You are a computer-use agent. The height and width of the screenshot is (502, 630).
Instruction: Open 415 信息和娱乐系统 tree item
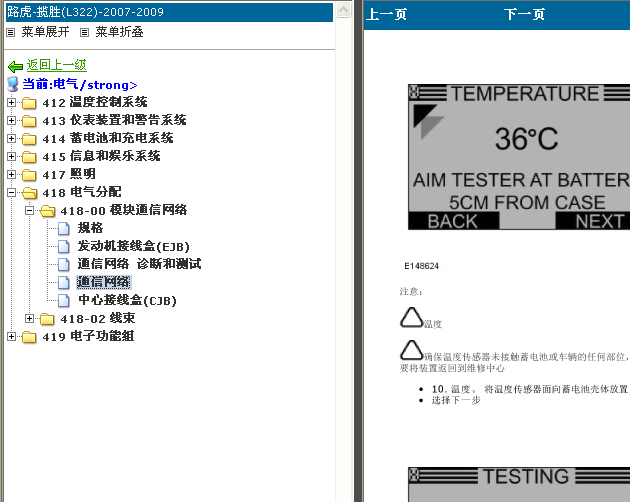[x=101, y=156]
